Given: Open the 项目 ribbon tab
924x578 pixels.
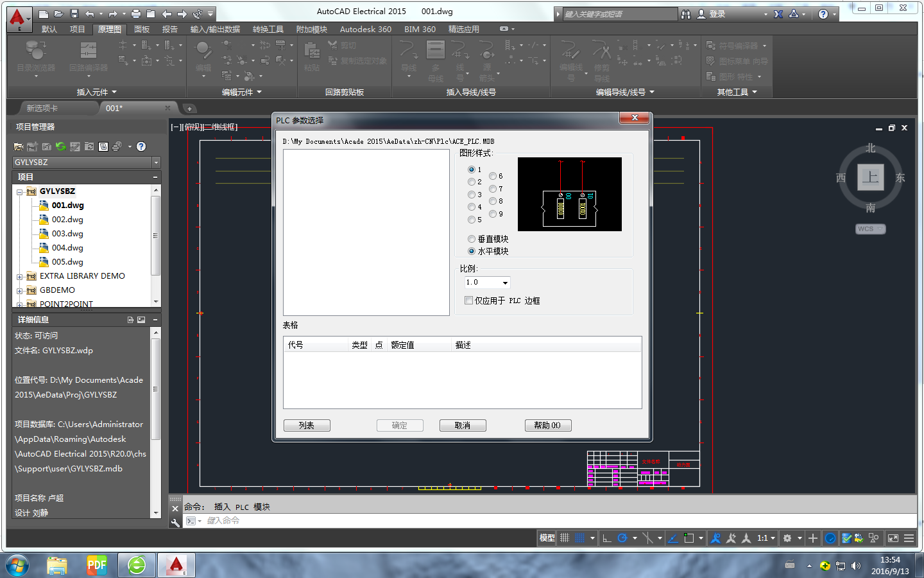Looking at the screenshot, I should pyautogui.click(x=78, y=30).
